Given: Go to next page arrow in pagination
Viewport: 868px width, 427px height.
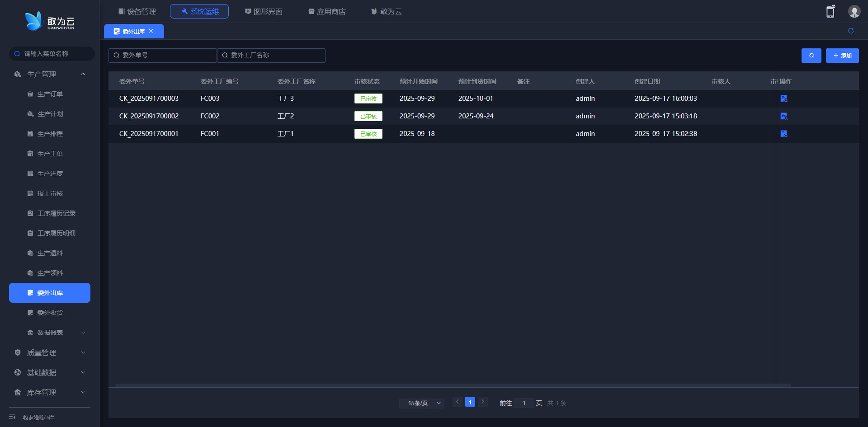Looking at the screenshot, I should coord(483,402).
